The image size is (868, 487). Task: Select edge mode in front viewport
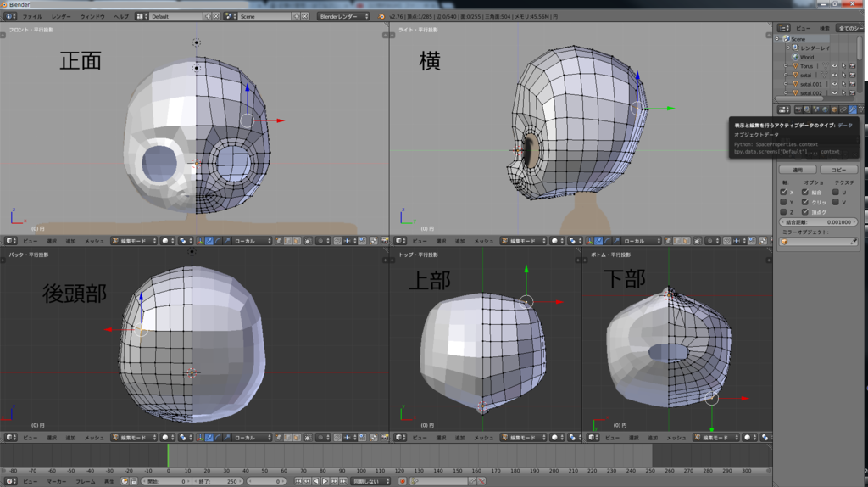click(288, 241)
